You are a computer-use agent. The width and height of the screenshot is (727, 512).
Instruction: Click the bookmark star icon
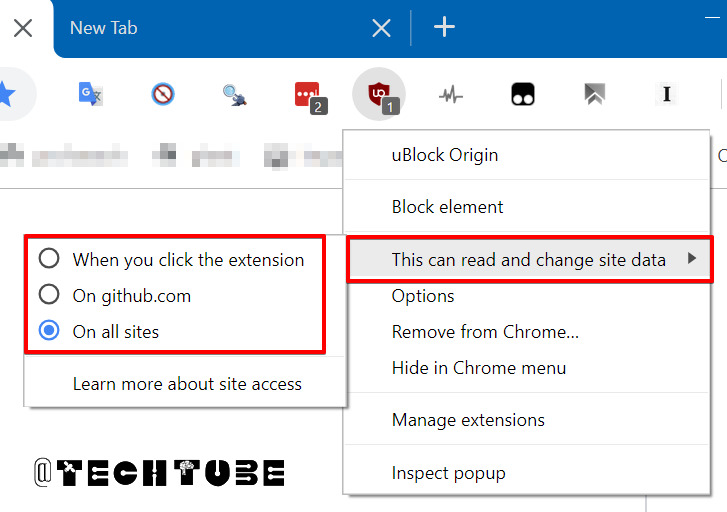pos(7,94)
